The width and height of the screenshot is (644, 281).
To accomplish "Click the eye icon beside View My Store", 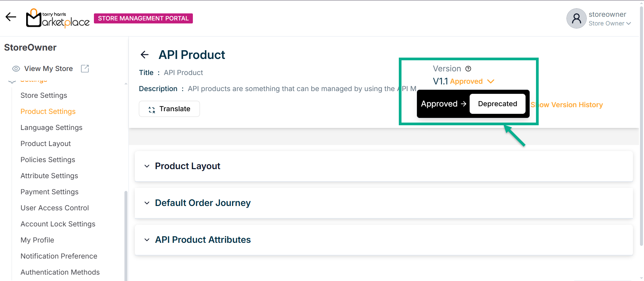I will pos(16,69).
